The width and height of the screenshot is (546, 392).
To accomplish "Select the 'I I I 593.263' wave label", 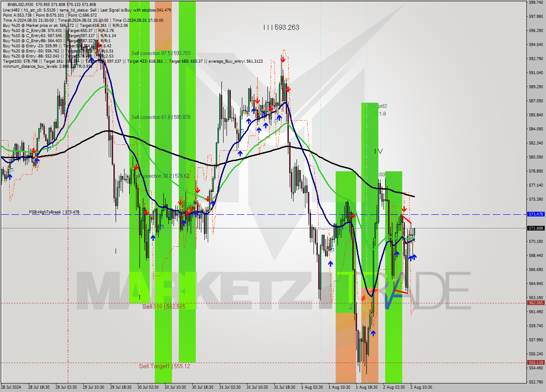I will tap(281, 27).
